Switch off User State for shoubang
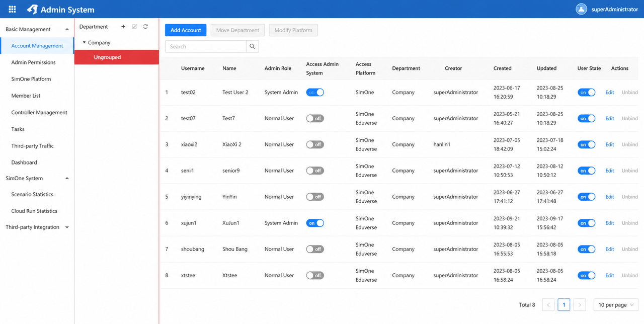Image resolution: width=644 pixels, height=324 pixels. 587,249
